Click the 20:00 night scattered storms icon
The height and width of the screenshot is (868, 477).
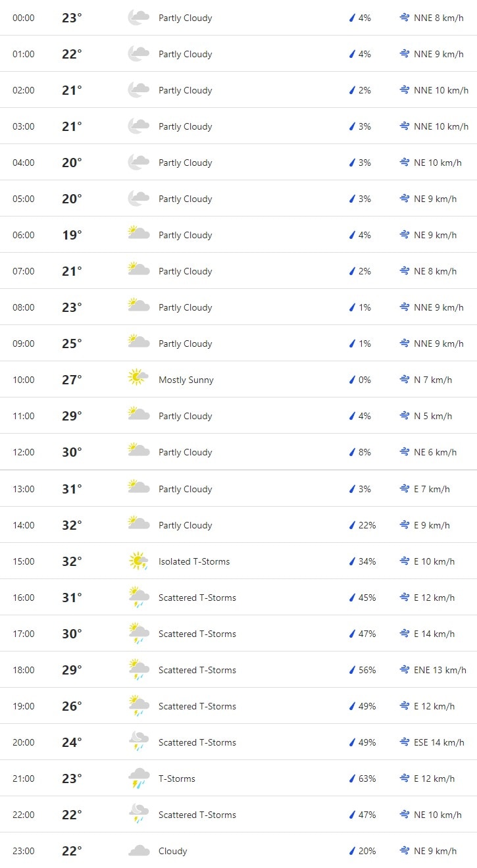[138, 742]
